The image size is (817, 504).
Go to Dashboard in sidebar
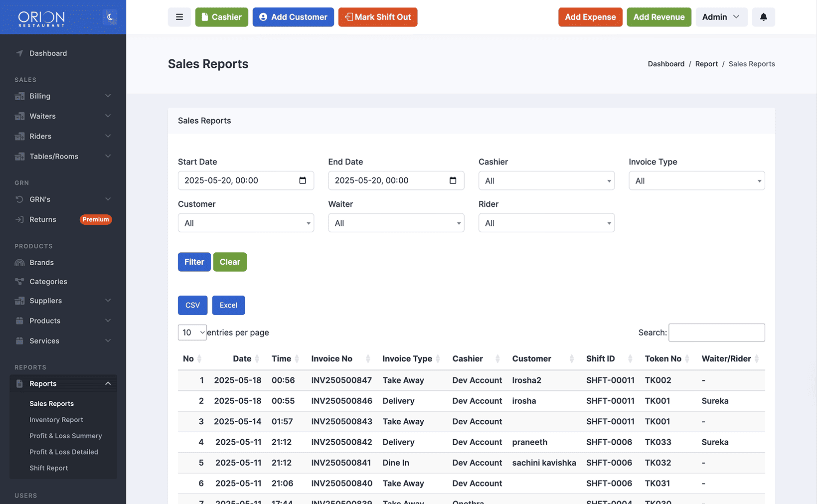click(48, 53)
